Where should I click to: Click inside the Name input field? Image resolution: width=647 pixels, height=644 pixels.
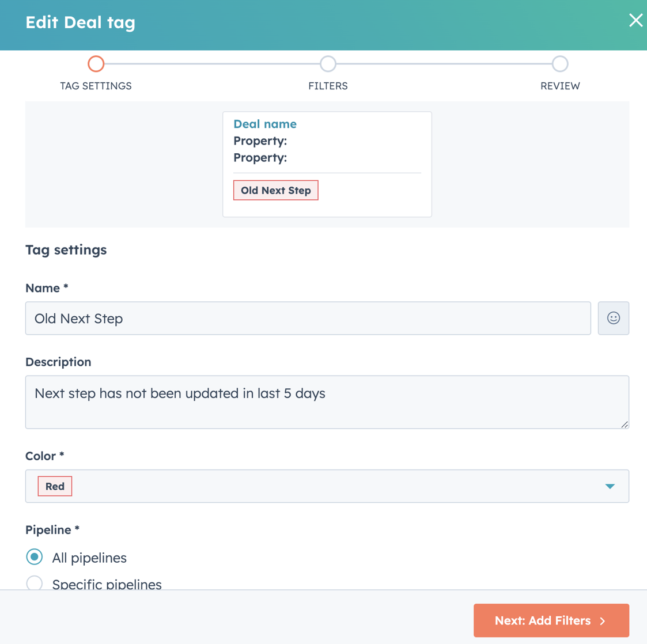click(x=308, y=318)
